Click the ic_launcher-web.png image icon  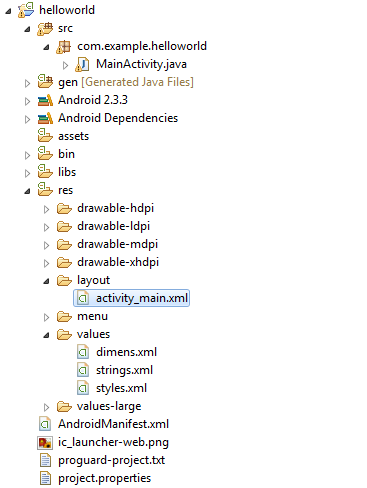pos(45,443)
